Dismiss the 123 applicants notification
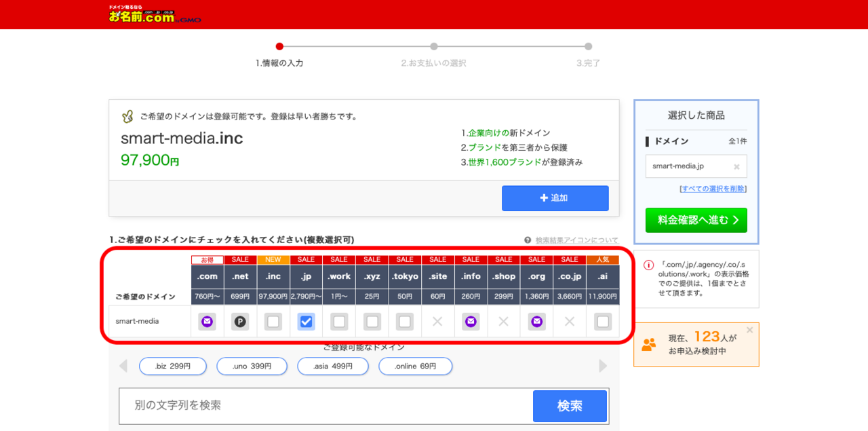Viewport: 868px width, 431px height. (749, 330)
